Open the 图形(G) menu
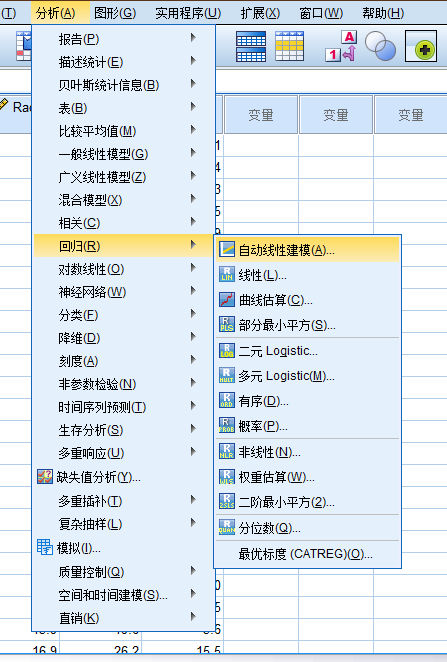 115,13
